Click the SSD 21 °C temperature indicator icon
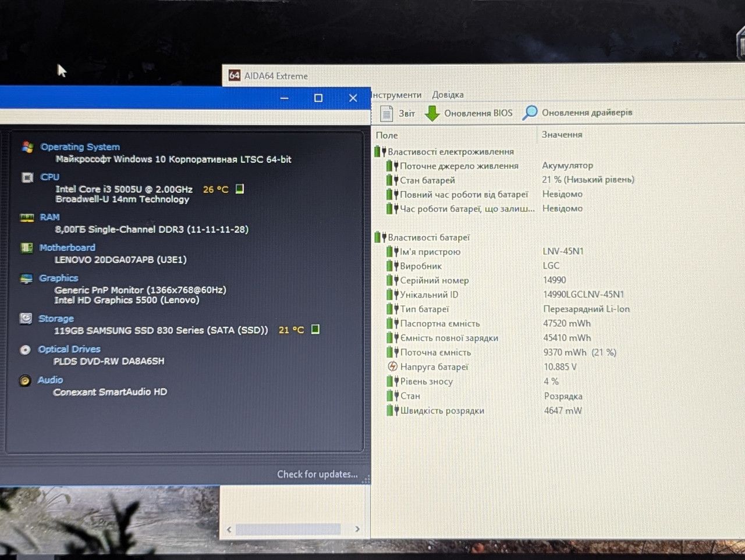The image size is (745, 560). [315, 329]
